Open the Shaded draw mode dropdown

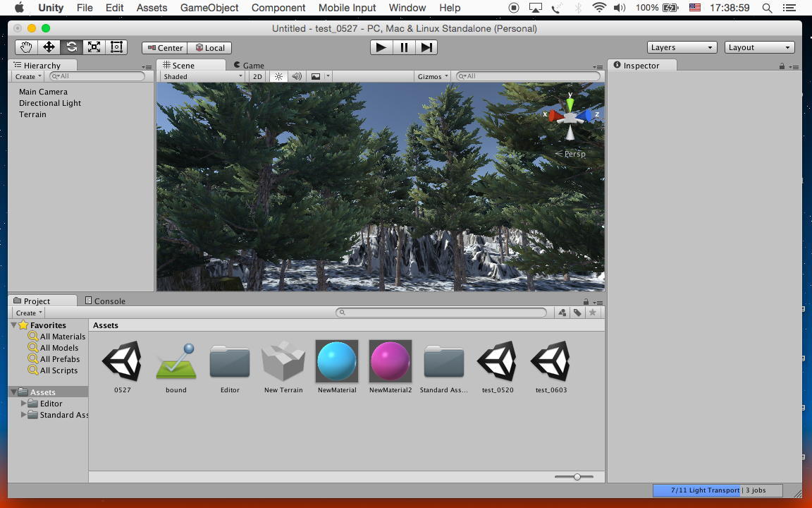click(x=202, y=76)
